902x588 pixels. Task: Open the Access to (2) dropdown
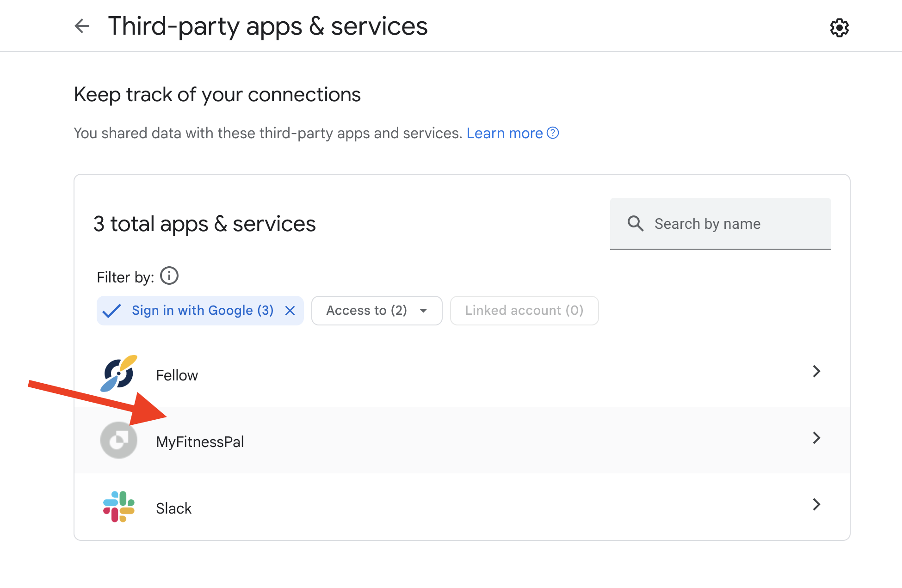tap(377, 311)
